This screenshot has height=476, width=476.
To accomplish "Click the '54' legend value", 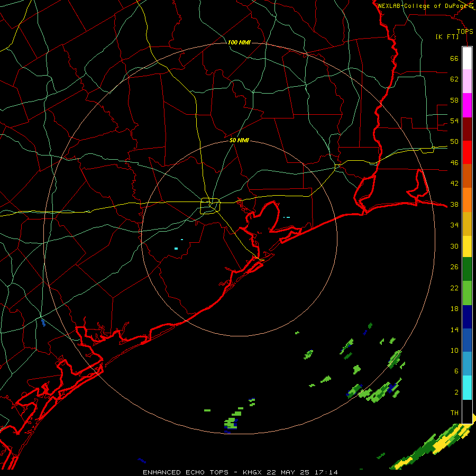I will [x=454, y=121].
